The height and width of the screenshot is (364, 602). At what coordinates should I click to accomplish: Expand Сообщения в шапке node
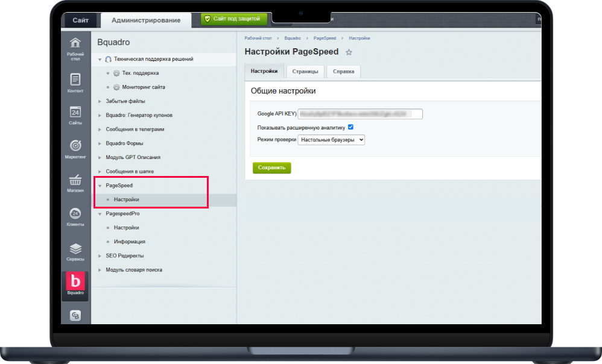coord(100,171)
